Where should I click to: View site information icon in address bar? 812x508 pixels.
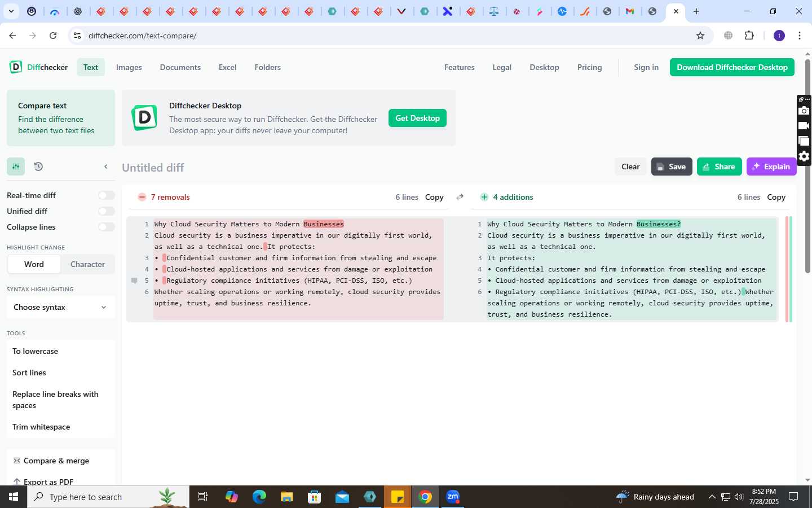pyautogui.click(x=77, y=36)
